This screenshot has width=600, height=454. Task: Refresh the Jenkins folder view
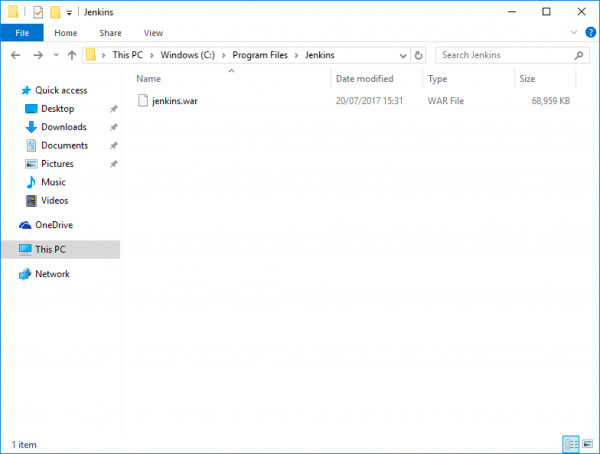[x=418, y=56]
